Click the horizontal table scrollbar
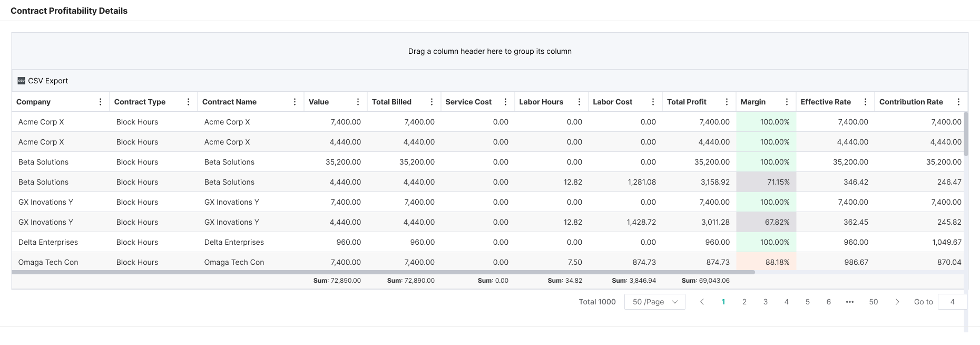This screenshot has width=980, height=345. 383,272
